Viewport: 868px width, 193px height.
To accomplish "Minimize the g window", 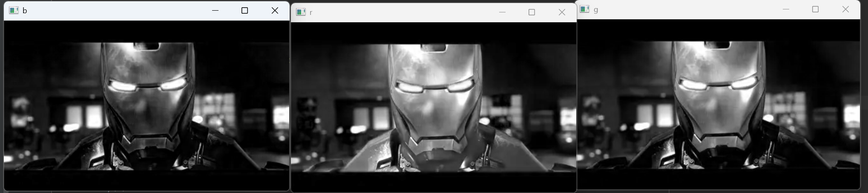I will tap(786, 9).
